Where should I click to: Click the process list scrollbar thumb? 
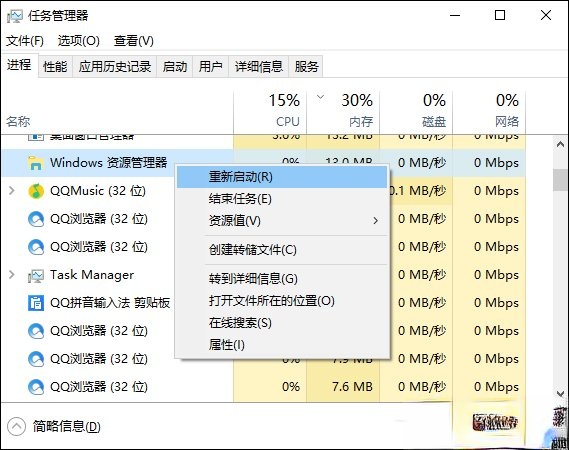(x=560, y=180)
